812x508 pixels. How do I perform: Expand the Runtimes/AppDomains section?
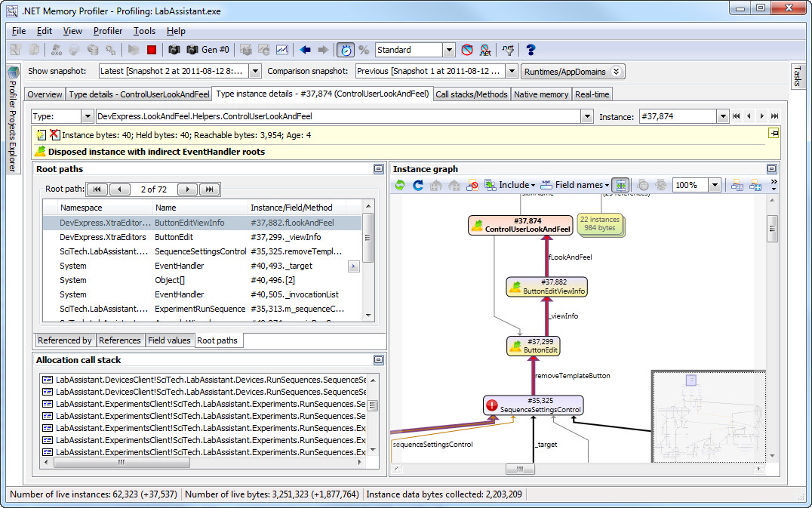point(573,72)
